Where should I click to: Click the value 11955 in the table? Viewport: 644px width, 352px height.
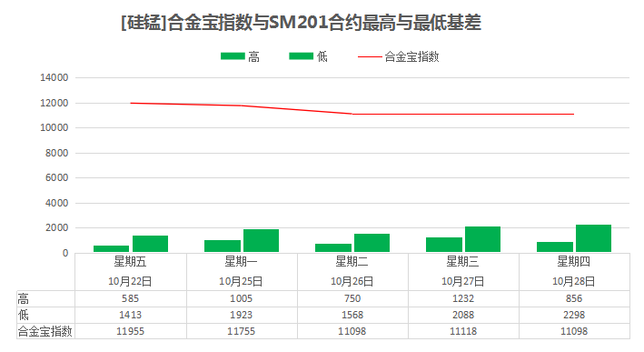tap(130, 331)
